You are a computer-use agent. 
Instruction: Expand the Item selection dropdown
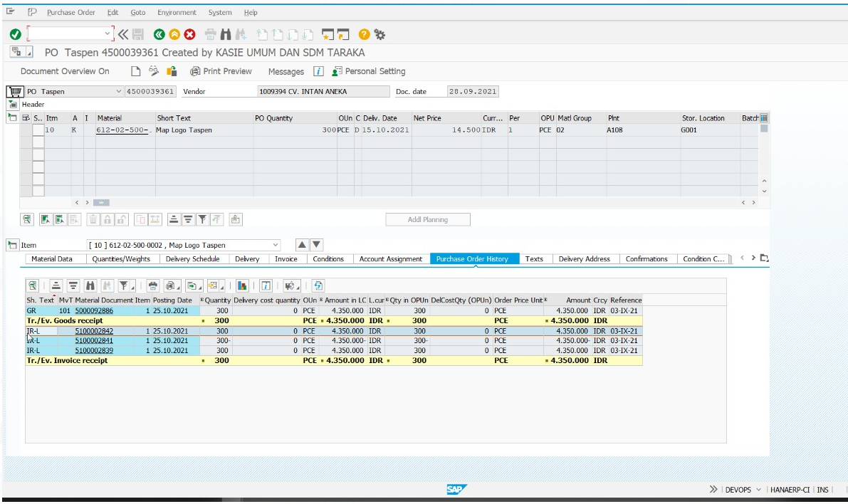coord(276,245)
